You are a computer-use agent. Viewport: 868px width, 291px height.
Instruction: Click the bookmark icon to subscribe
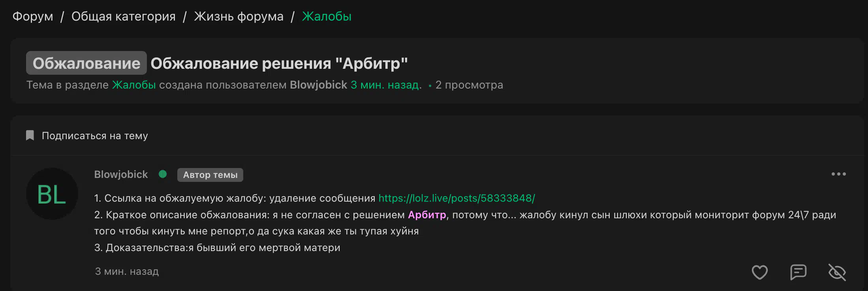(x=30, y=135)
